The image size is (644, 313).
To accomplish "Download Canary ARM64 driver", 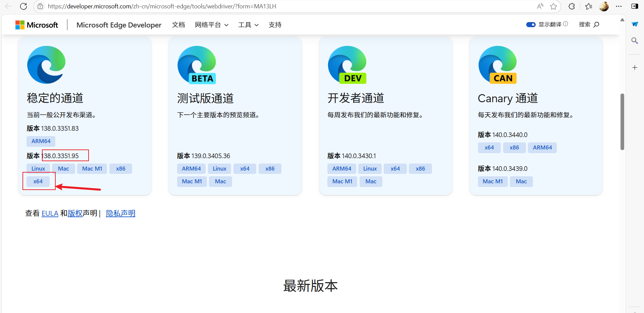I will click(x=542, y=147).
